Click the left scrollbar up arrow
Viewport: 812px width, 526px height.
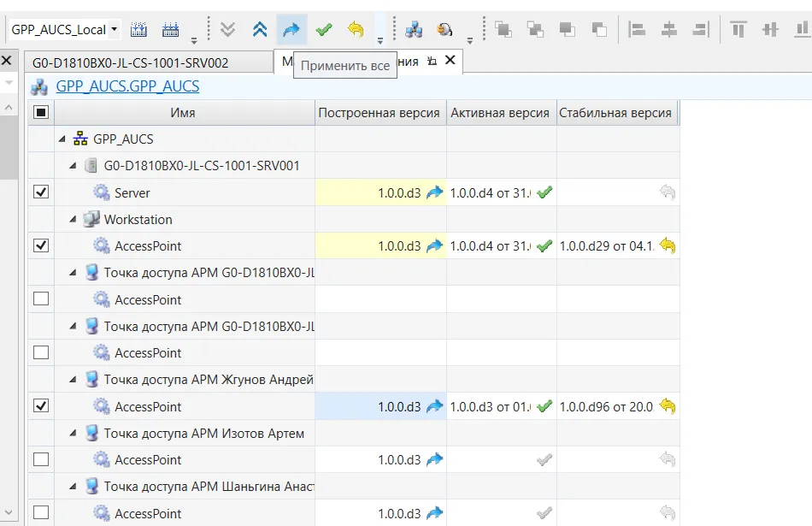pos(9,107)
